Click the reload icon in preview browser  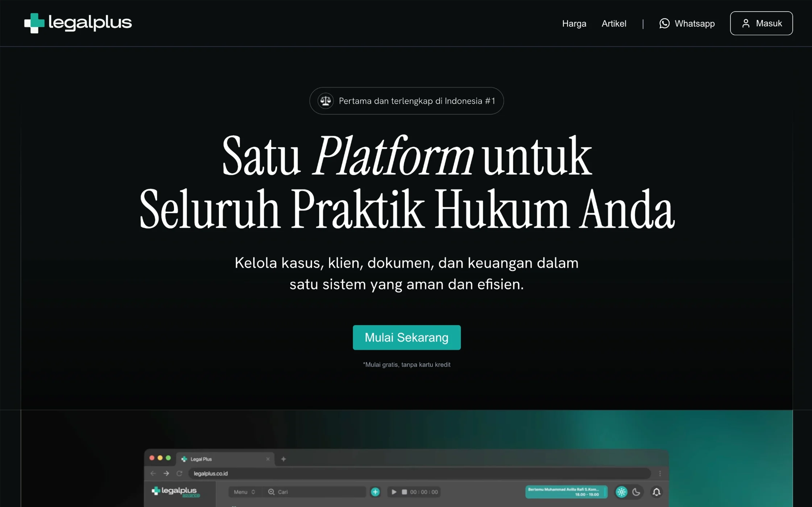179,473
